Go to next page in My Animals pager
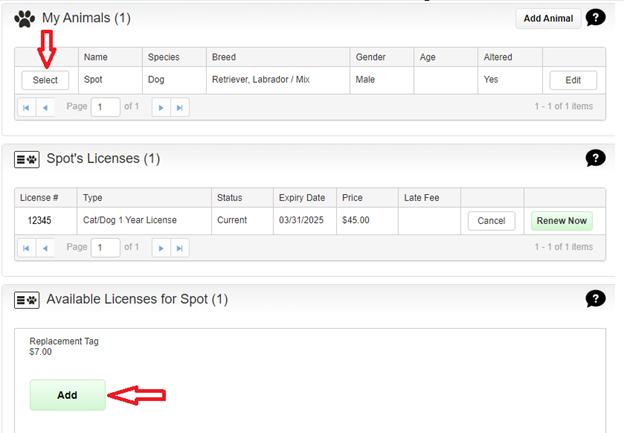The width and height of the screenshot is (624, 433). [x=160, y=107]
